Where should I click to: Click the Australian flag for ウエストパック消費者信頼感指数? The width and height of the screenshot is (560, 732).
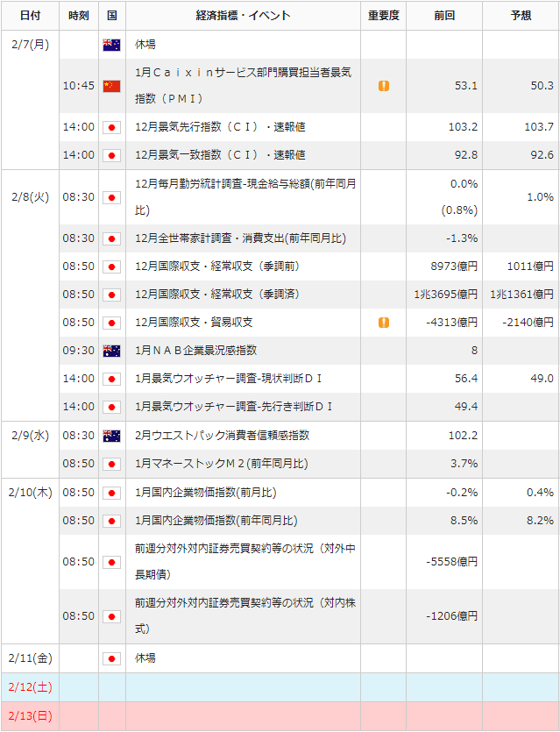click(x=111, y=436)
